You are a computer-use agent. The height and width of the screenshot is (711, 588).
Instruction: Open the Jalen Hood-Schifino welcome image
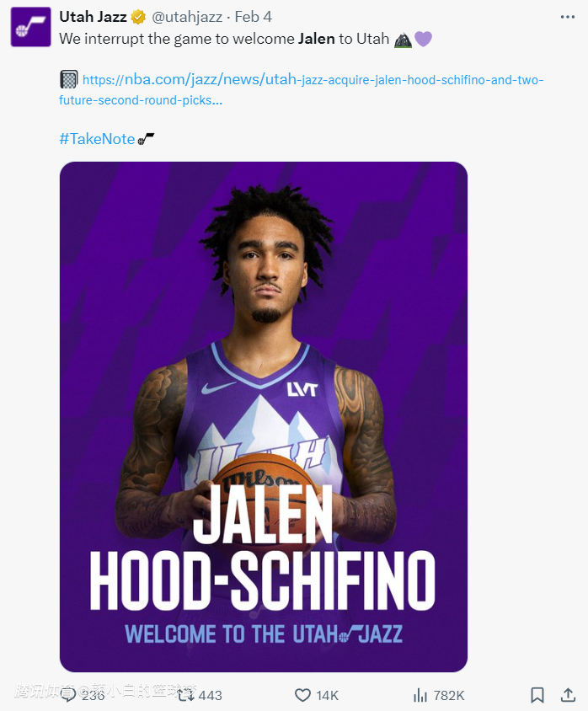point(264,417)
